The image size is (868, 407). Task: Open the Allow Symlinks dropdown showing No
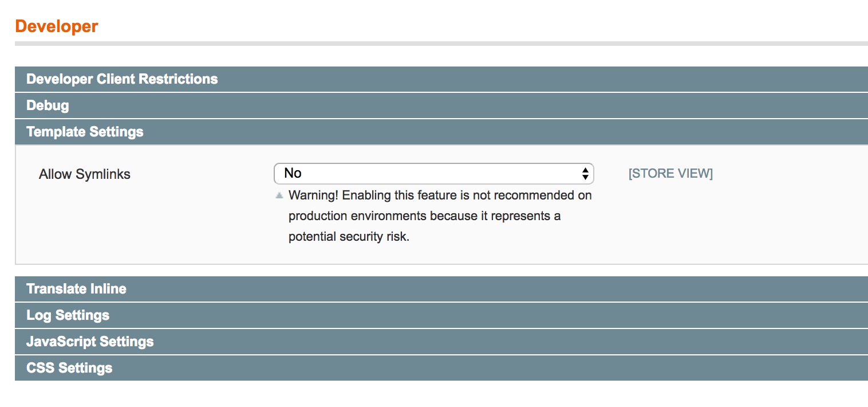[433, 174]
